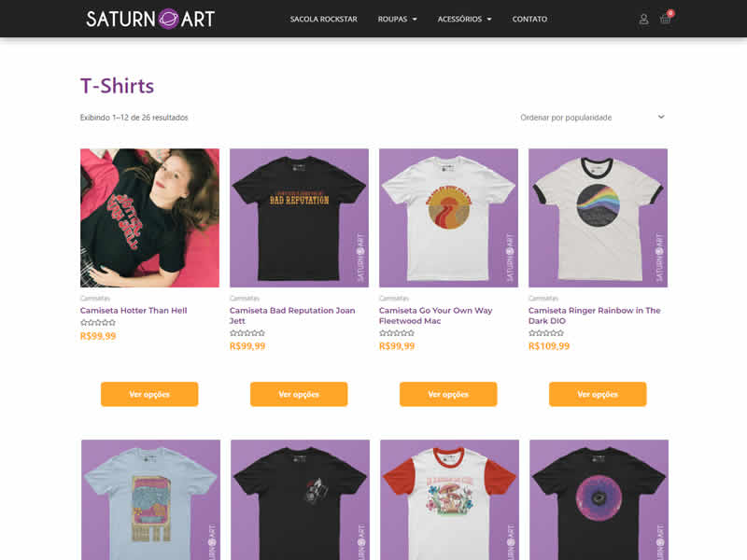Click star rating under Ringer Rainbow shirt
This screenshot has height=560, width=747.
(x=546, y=333)
